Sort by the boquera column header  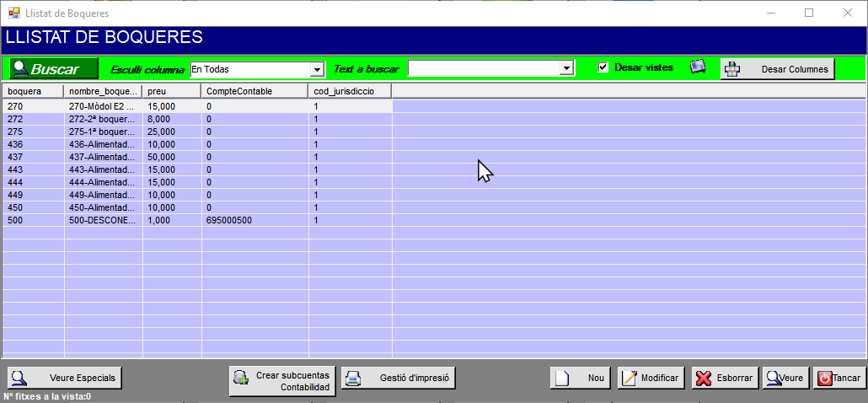coord(33,91)
